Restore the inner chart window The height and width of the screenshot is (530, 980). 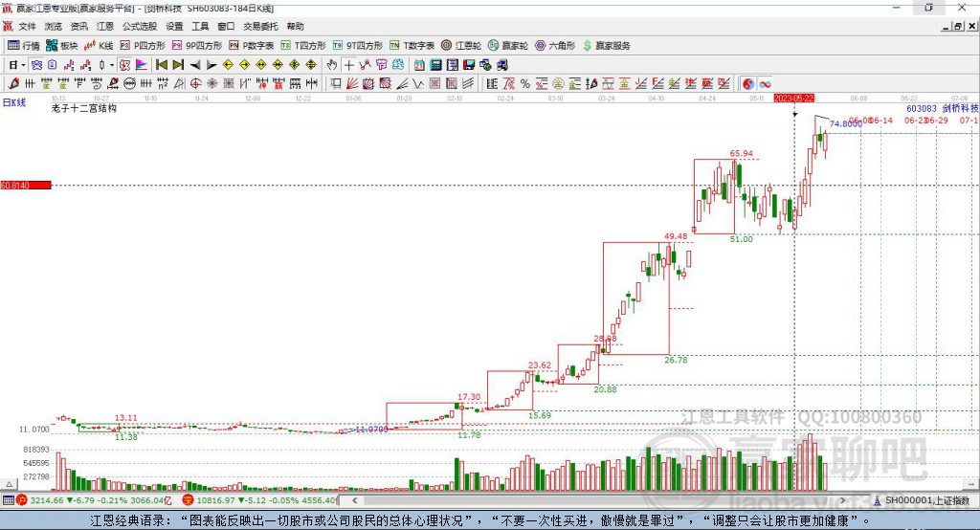click(x=957, y=26)
